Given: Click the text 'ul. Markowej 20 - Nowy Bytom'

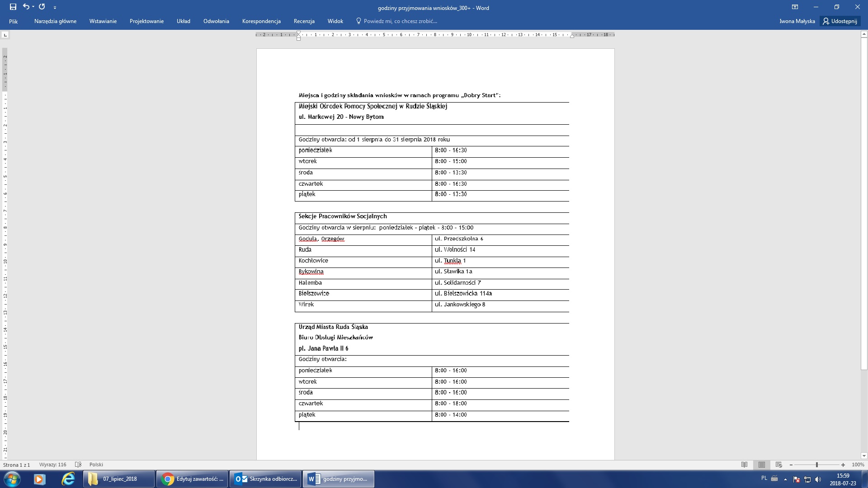Looking at the screenshot, I should click(x=341, y=117).
